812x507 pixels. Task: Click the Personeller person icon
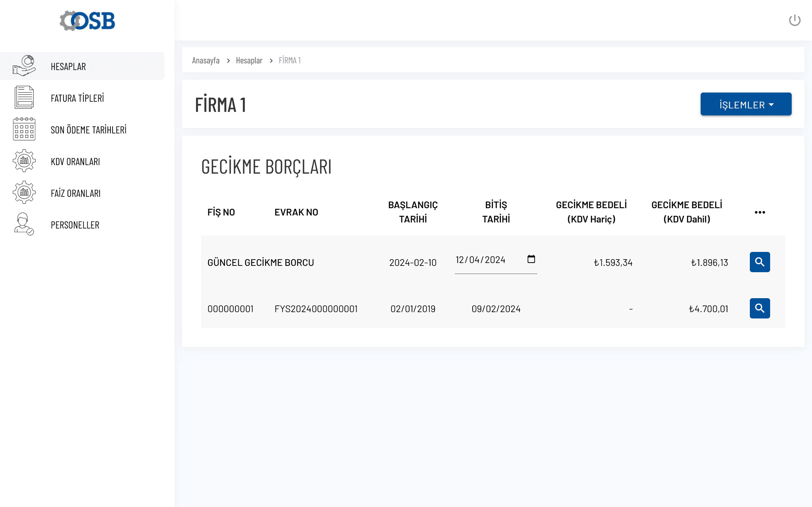[24, 224]
